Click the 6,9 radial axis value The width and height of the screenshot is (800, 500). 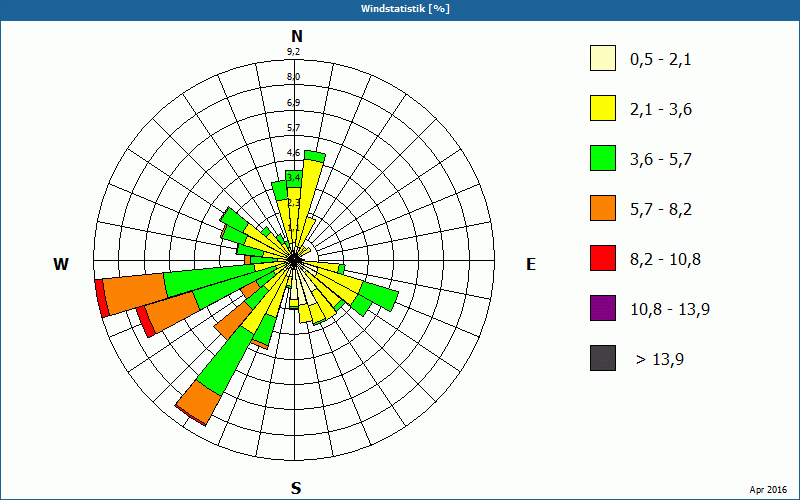pos(293,103)
